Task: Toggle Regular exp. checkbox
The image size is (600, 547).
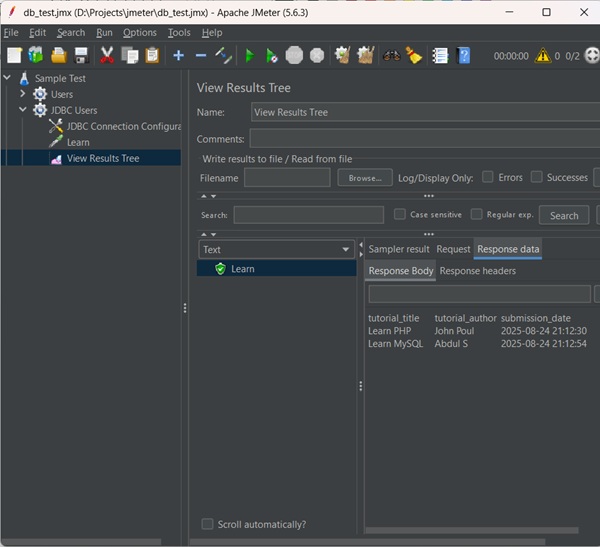Action: click(x=476, y=214)
